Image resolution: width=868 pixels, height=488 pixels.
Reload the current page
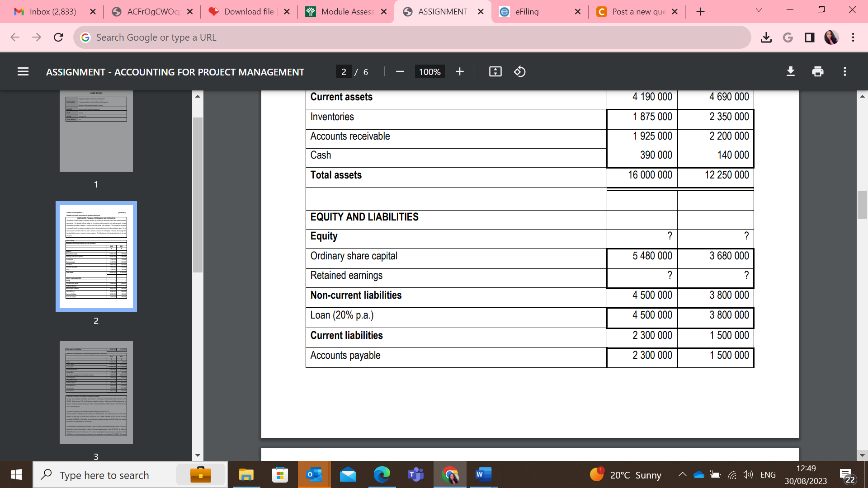coord(58,38)
